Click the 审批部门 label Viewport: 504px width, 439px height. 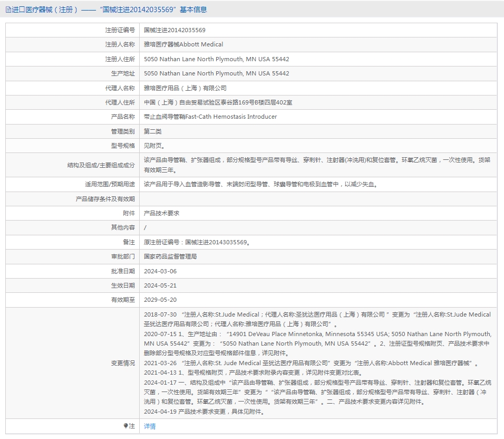[123, 256]
